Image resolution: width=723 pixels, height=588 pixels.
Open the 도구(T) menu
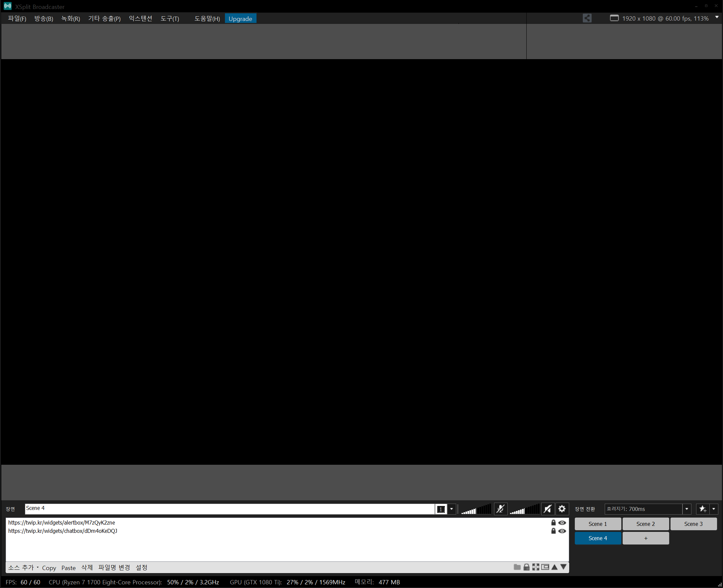169,19
